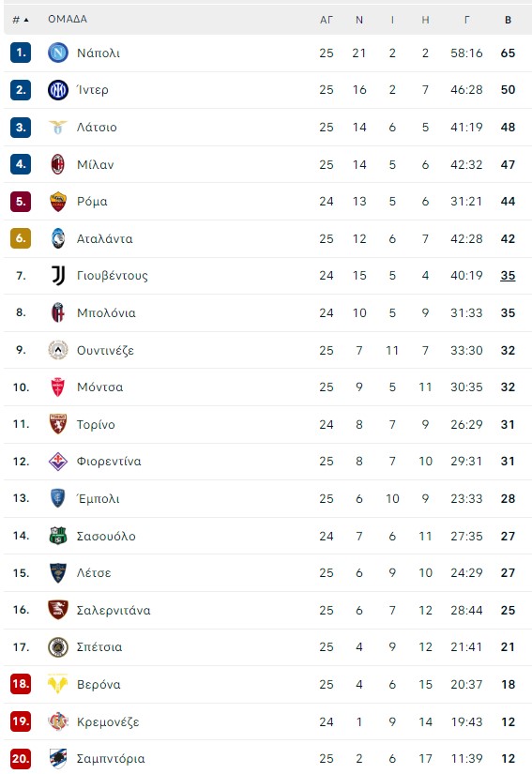Click the Verona crest icon
This screenshot has height=774, width=532.
click(x=58, y=684)
